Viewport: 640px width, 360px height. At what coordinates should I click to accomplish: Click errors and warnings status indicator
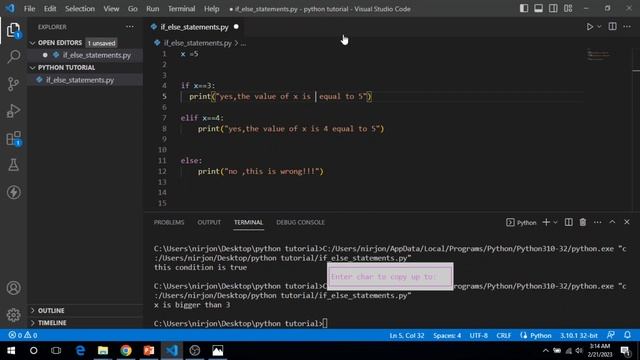(x=23, y=335)
